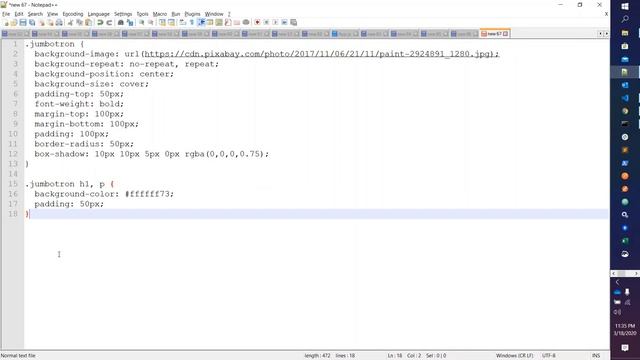Open the ? help menu
This screenshot has height=360, width=640.
(229, 14)
